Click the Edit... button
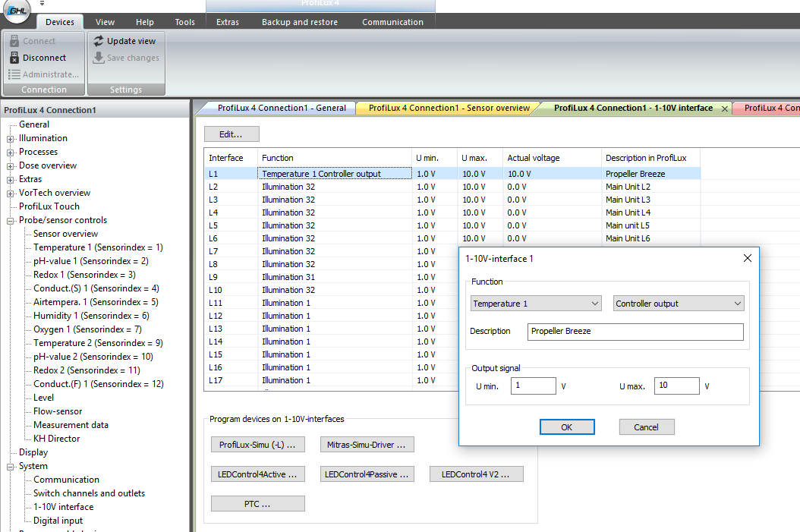The width and height of the screenshot is (800, 532). pos(231,134)
